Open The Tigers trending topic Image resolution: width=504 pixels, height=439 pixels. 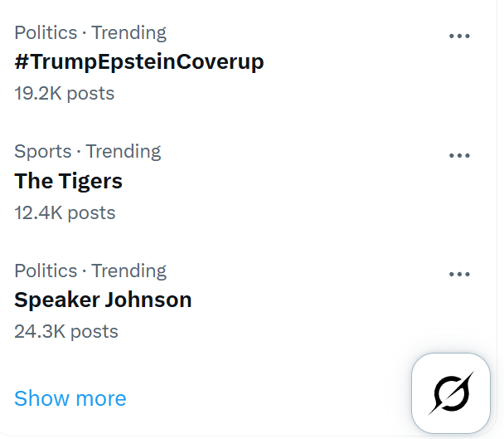tap(69, 181)
